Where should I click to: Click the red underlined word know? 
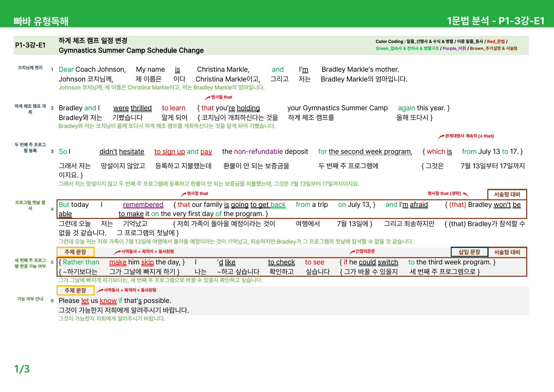108,300
